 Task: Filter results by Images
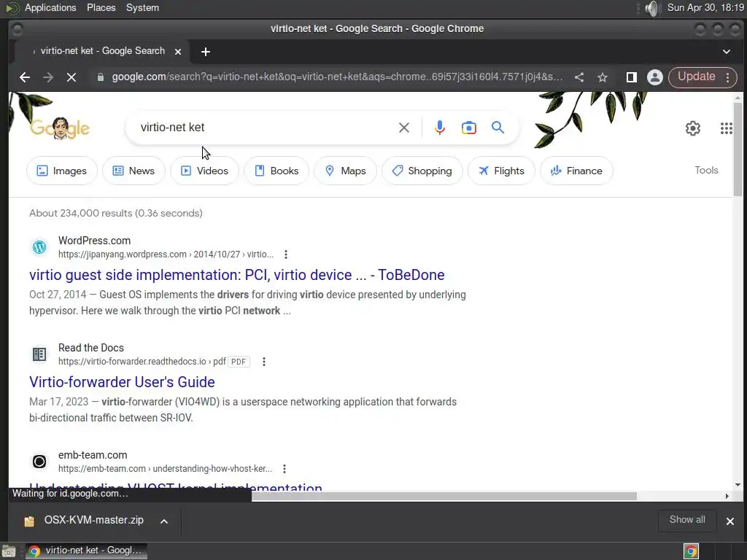(62, 171)
